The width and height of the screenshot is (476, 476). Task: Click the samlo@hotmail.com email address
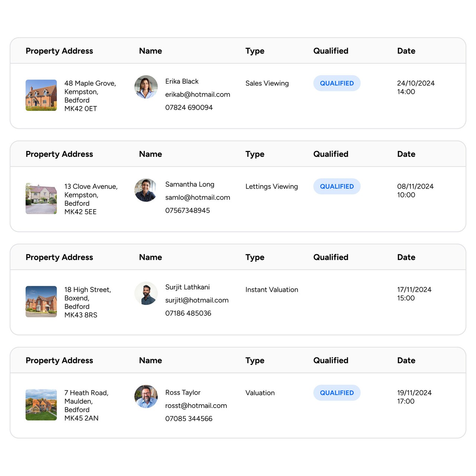[x=197, y=197]
